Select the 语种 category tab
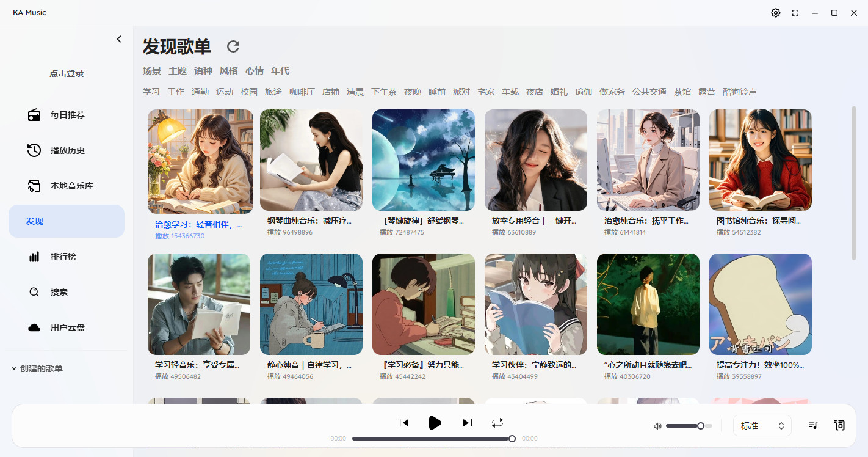 (203, 71)
